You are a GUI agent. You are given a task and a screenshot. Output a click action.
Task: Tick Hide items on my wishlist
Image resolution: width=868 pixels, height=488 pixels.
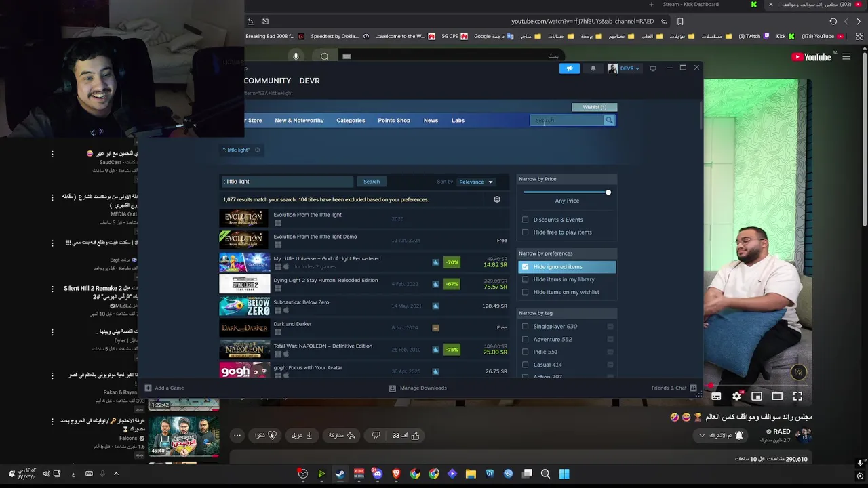click(525, 292)
